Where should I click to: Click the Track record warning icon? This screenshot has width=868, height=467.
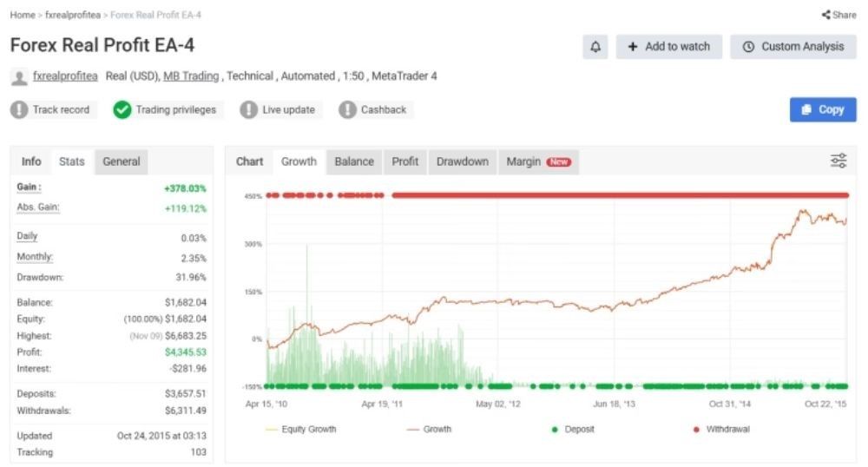point(19,110)
